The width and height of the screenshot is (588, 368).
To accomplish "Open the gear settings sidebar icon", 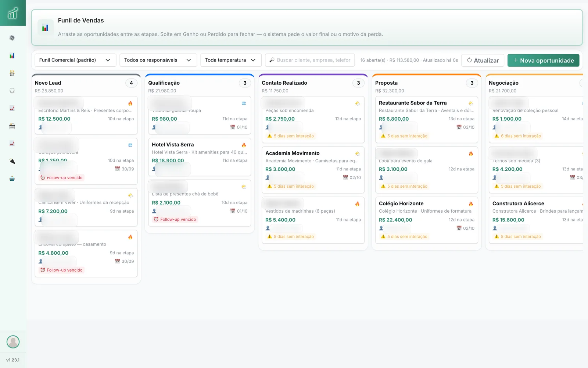I will [x=12, y=38].
